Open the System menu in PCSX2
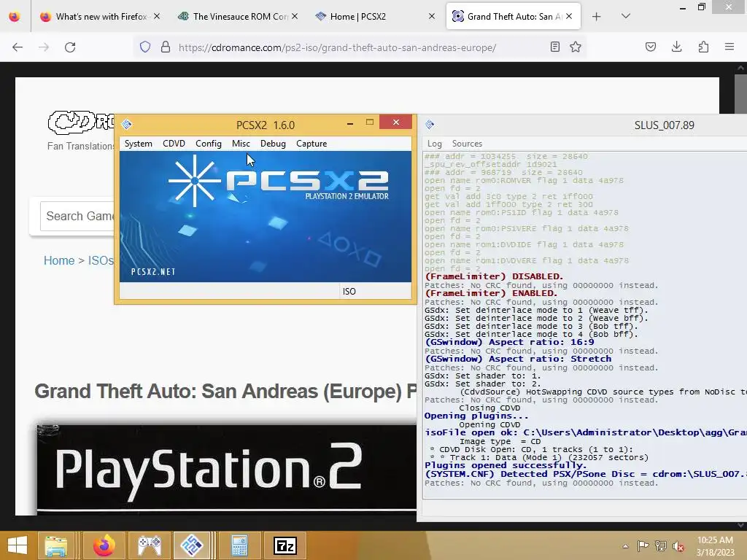747x560 pixels. [x=138, y=144]
